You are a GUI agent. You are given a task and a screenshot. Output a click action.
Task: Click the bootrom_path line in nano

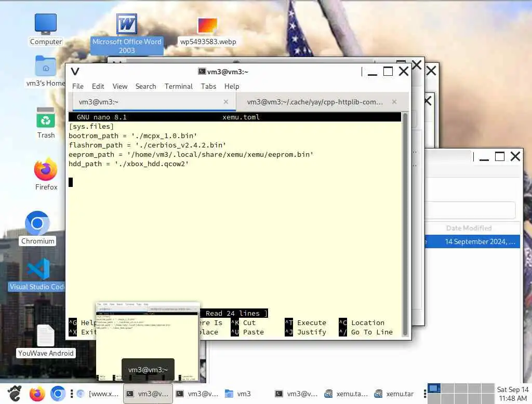click(132, 136)
